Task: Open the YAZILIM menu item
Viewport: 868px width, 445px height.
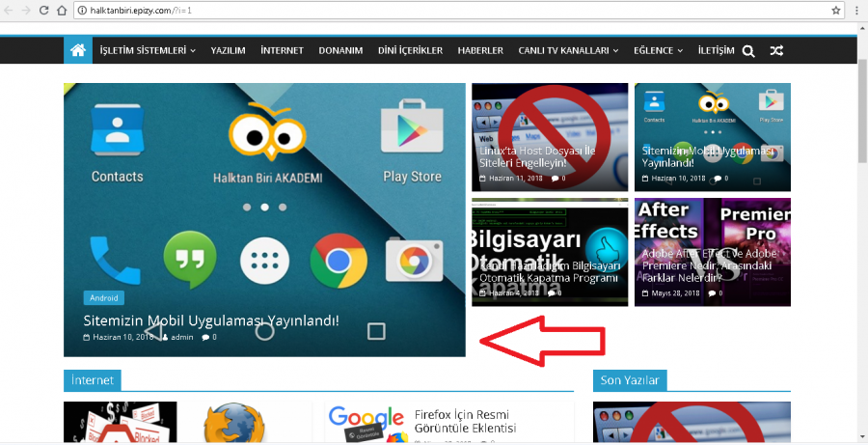Action: tap(228, 50)
